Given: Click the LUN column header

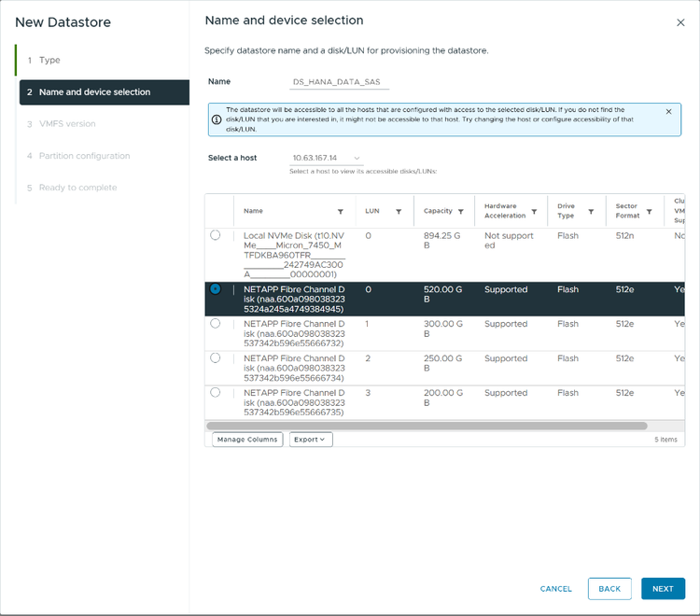Looking at the screenshot, I should 372,211.
